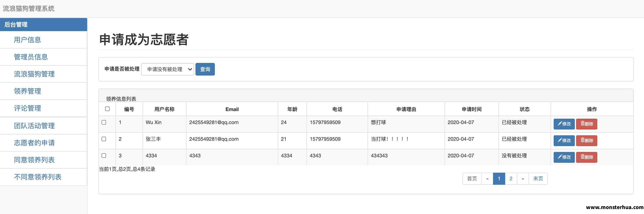Go to page 2 in pagination

pos(511,178)
